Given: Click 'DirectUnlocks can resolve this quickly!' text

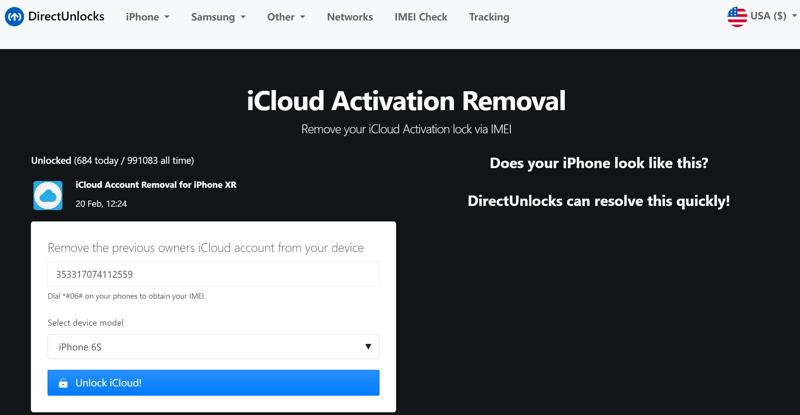Looking at the screenshot, I should 599,201.
